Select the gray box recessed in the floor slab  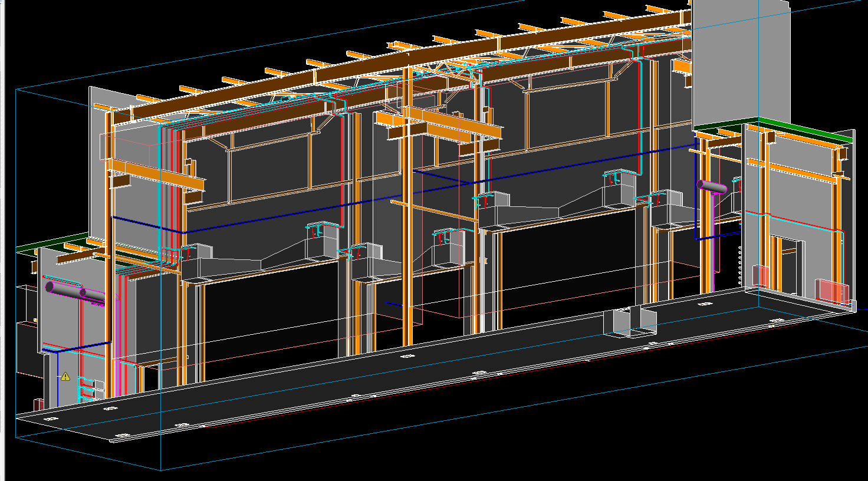point(630,322)
